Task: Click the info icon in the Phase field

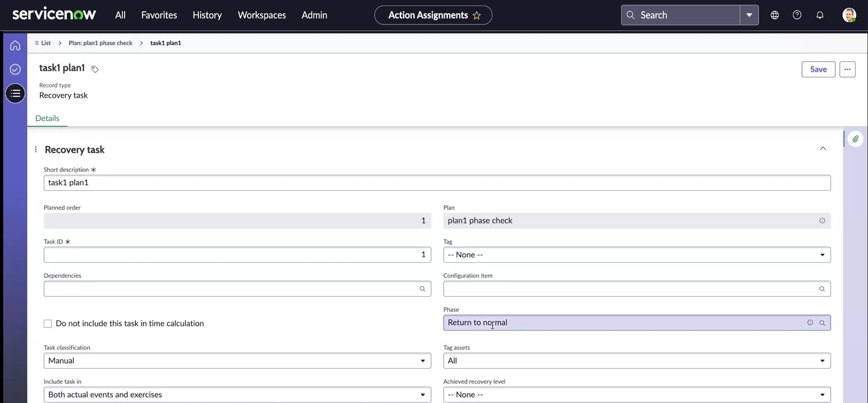Action: (810, 323)
